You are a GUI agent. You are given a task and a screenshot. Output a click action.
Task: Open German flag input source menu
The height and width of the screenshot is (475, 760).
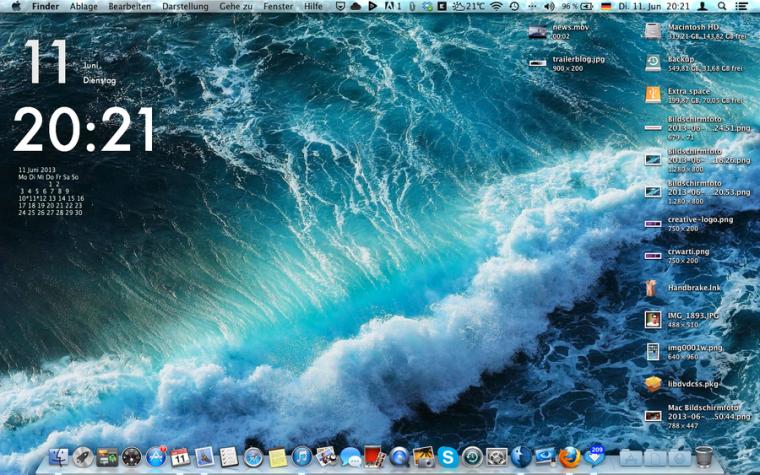point(606,6)
